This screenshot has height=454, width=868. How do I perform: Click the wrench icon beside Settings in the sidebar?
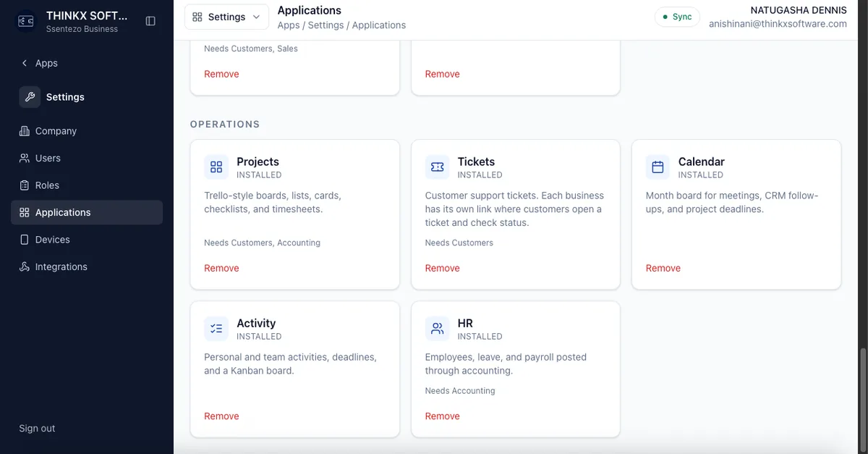pos(30,97)
